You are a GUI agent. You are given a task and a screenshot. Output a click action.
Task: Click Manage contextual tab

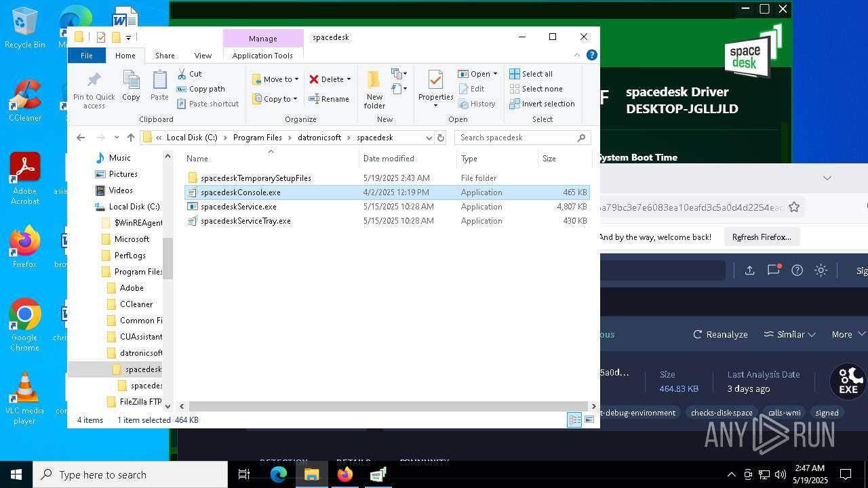(262, 39)
